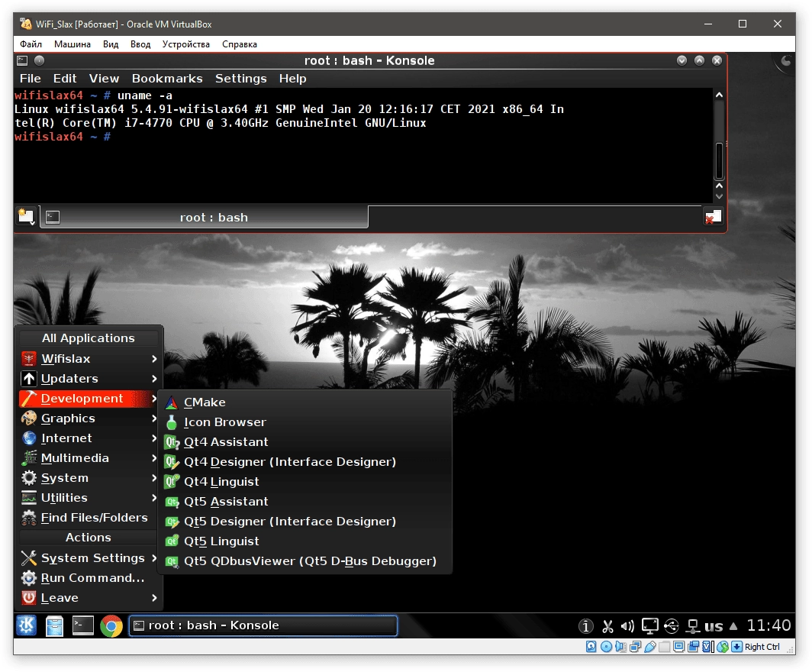This screenshot has width=812, height=672.
Task: Select the root : bash Konsole tab
Action: click(205, 217)
